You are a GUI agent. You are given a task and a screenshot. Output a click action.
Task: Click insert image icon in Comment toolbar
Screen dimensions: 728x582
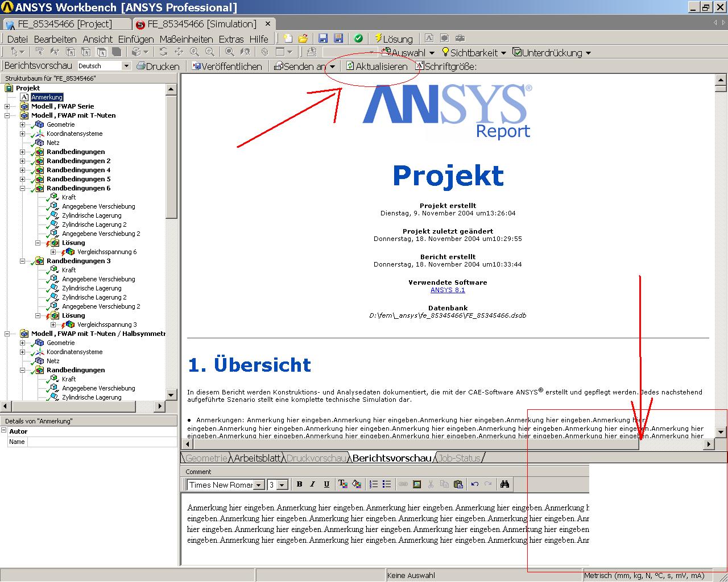point(417,484)
